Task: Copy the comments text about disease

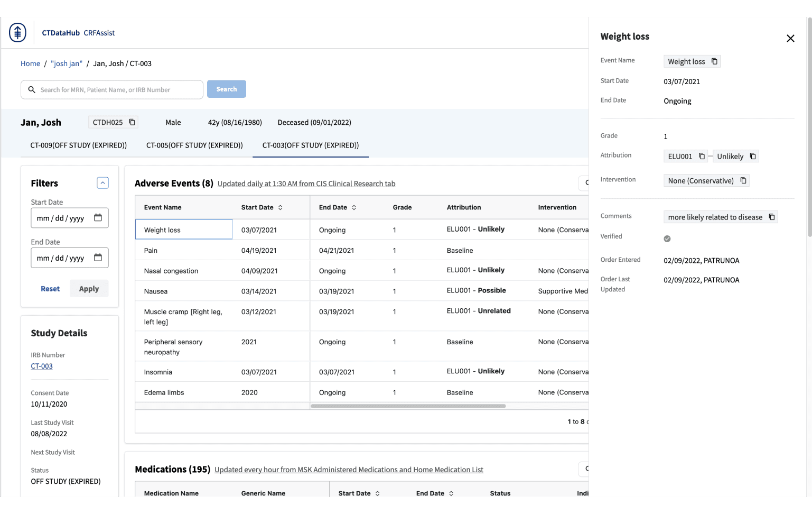Action: pos(771,217)
